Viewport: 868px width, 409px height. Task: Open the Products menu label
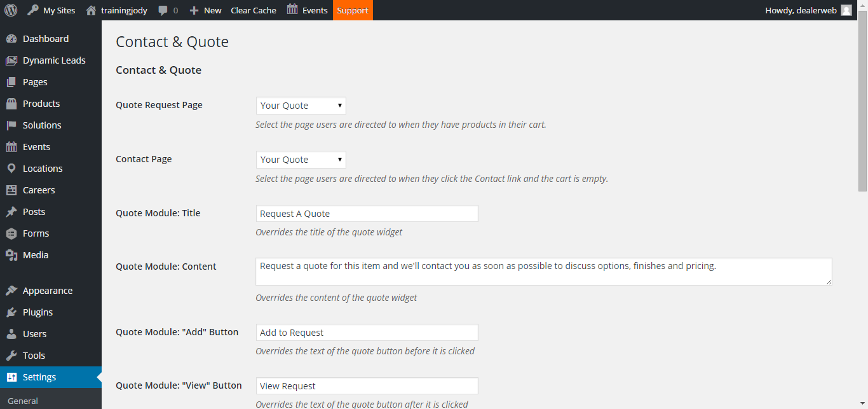tap(41, 104)
